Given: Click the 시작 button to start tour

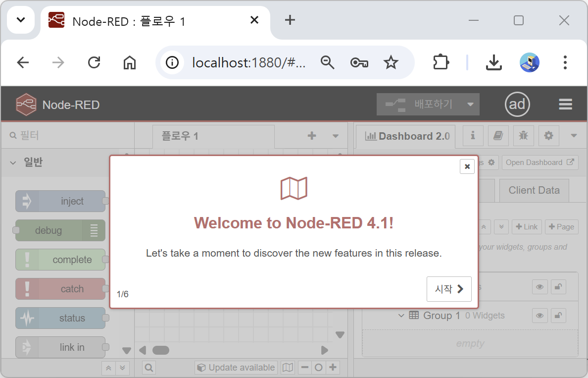Looking at the screenshot, I should point(449,289).
